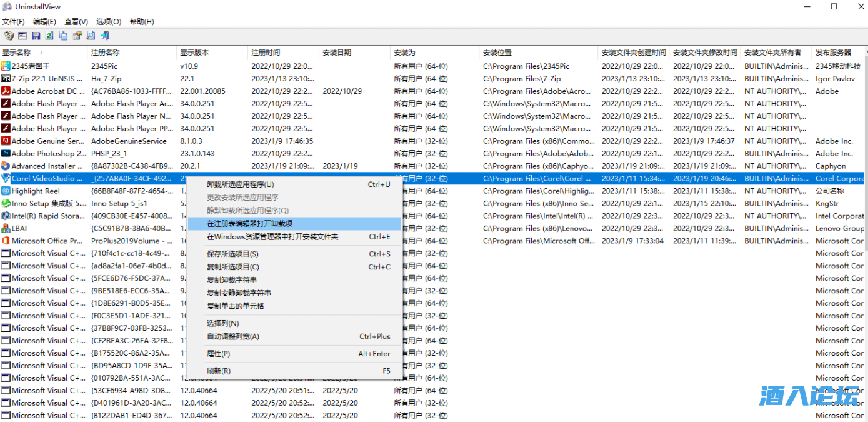Viewport: 868px width, 422px height.
Task: Select the Microsoft Office ProPlus2019Volume row
Action: tap(47, 241)
